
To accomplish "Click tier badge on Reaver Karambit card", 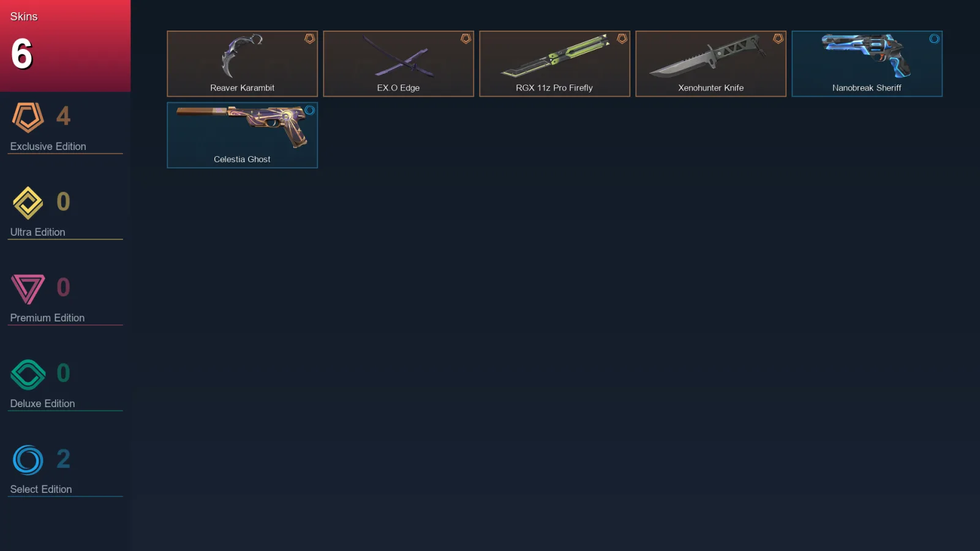I will (x=309, y=39).
